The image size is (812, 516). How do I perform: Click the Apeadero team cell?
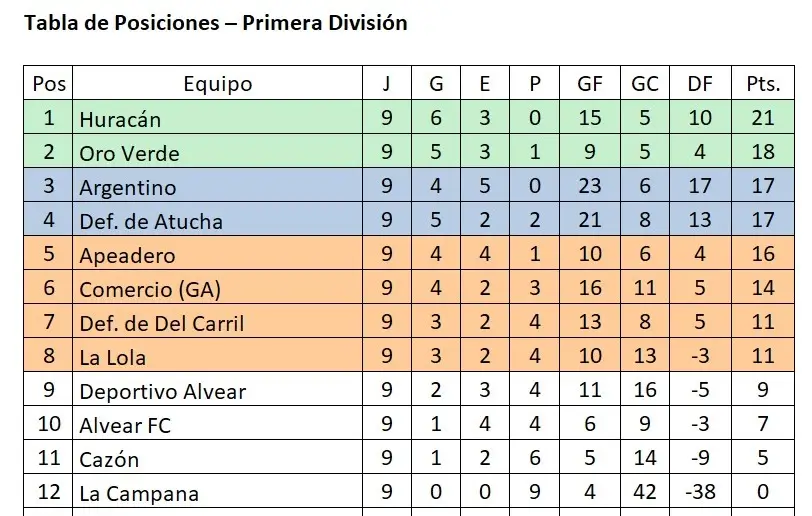tap(127, 255)
